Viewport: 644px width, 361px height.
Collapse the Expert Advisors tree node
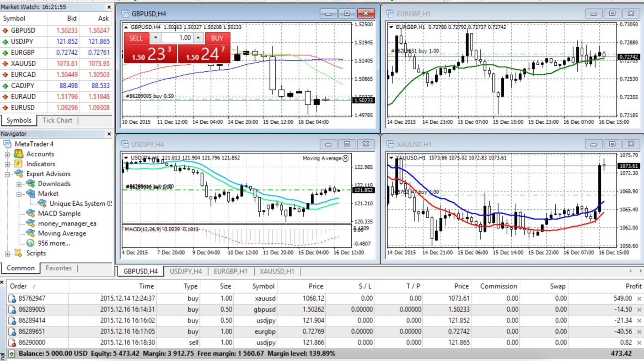[x=7, y=174]
